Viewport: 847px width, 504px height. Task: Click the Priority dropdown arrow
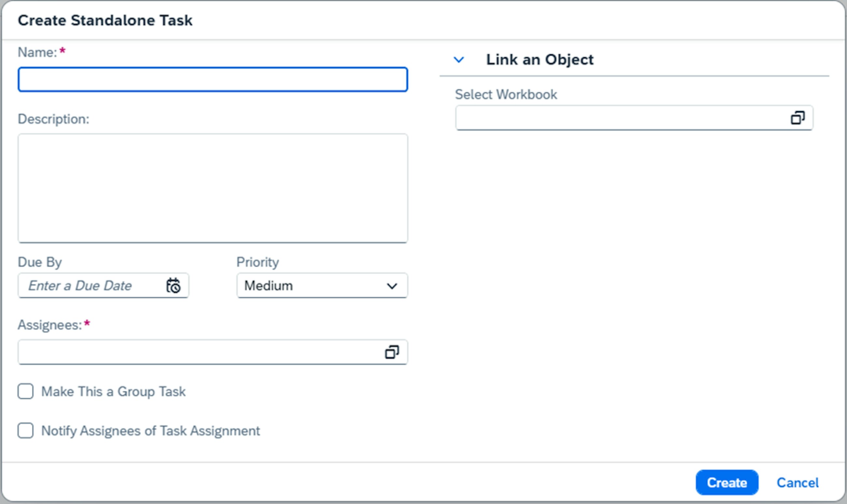point(392,286)
